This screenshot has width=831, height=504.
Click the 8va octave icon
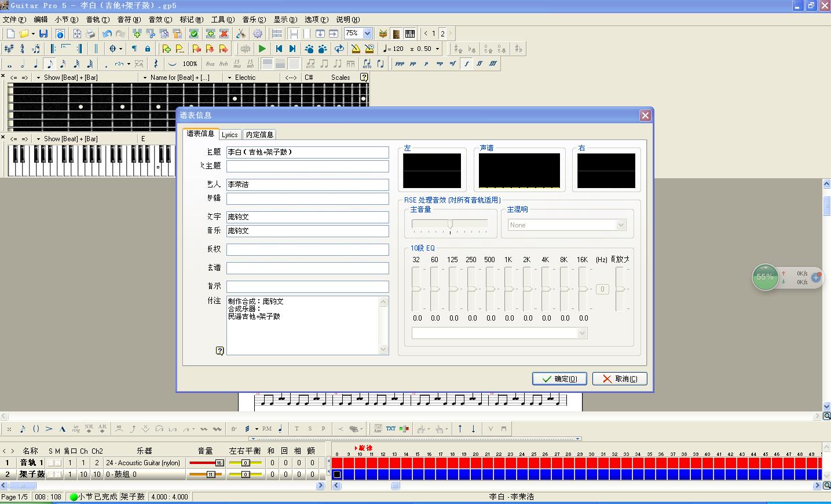pos(210,64)
